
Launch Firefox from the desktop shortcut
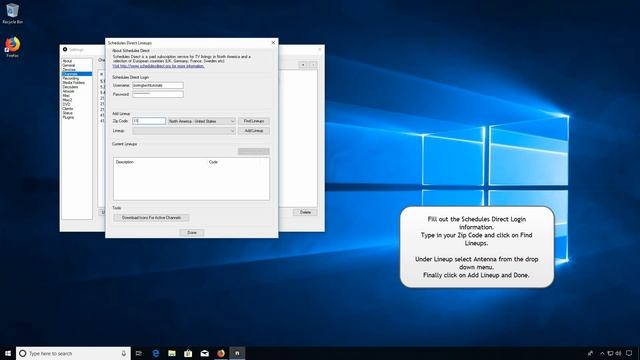(x=12, y=47)
